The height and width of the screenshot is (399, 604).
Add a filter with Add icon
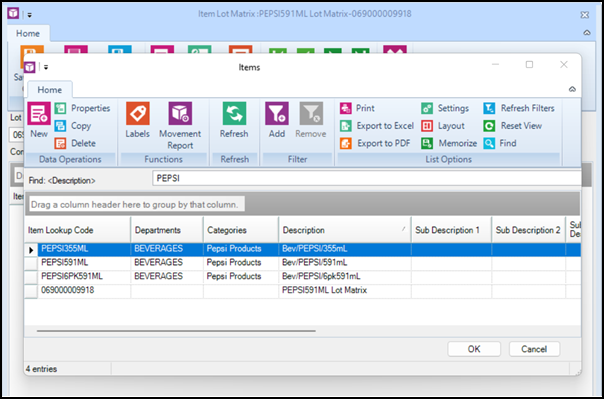pos(277,114)
